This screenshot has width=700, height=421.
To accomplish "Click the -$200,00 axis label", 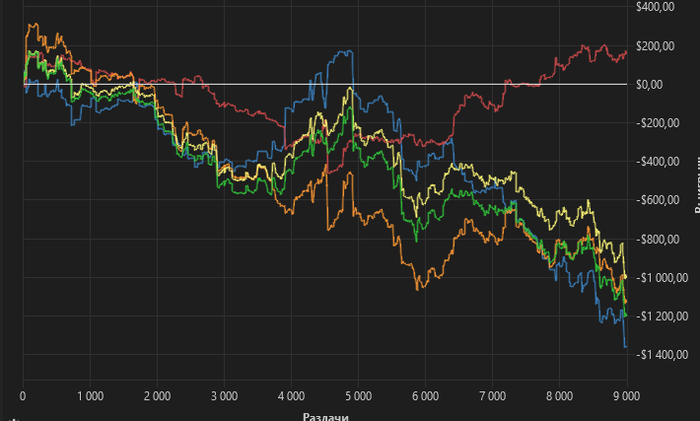I will point(657,123).
